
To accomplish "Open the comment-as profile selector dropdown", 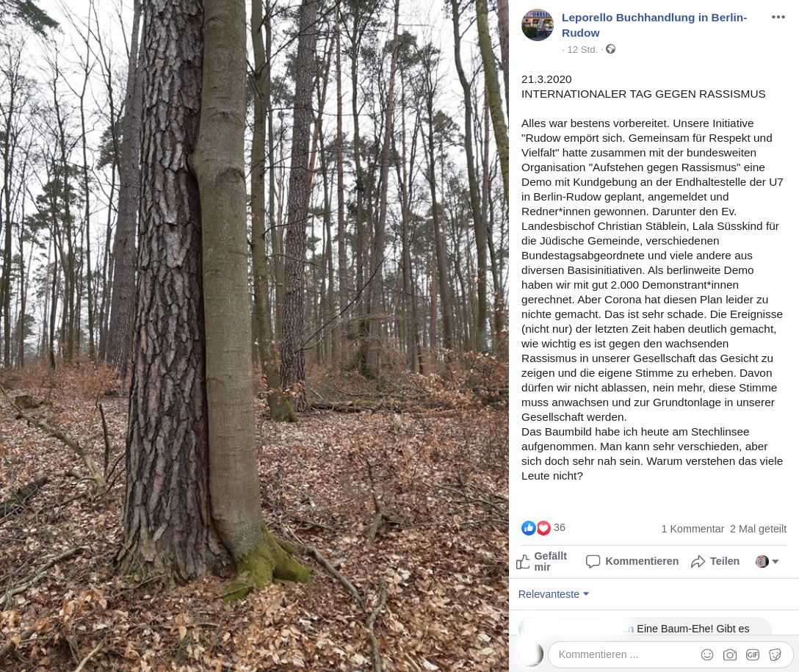I will pyautogui.click(x=767, y=561).
